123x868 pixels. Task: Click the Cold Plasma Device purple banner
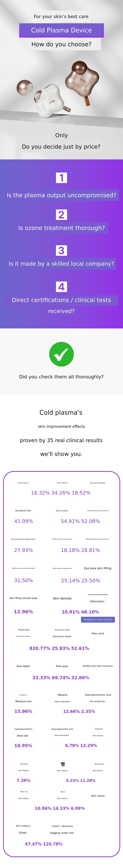(61, 30)
